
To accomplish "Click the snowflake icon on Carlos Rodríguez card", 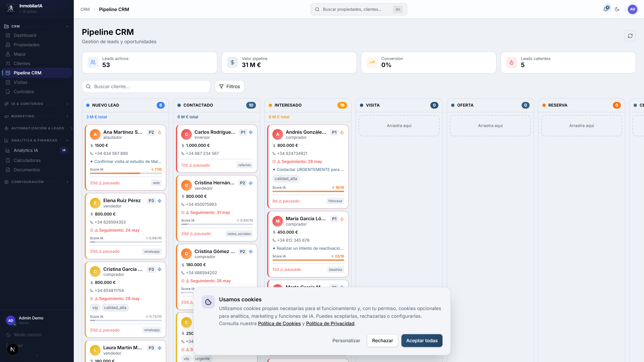I will pyautogui.click(x=251, y=132).
